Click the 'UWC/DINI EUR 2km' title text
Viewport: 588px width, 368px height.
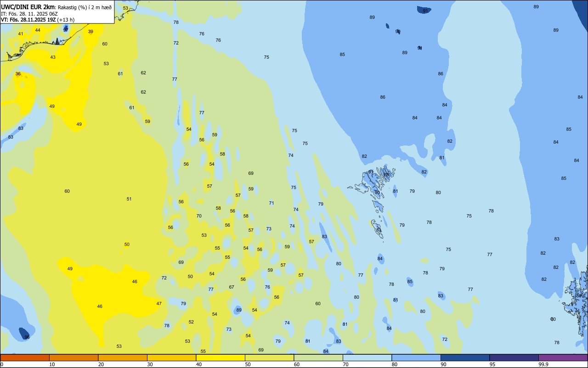click(27, 7)
